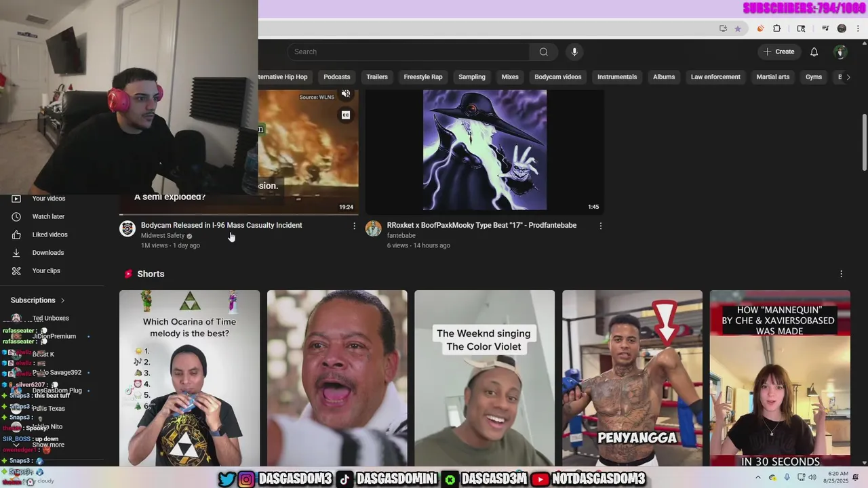Click the search magnifier button
Screen dimensions: 868x488
(x=544, y=52)
